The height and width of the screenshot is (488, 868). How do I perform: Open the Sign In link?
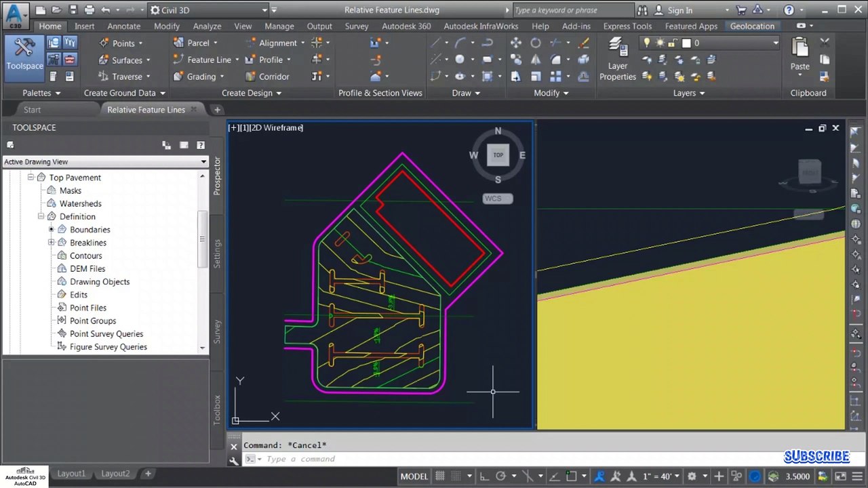pos(679,10)
